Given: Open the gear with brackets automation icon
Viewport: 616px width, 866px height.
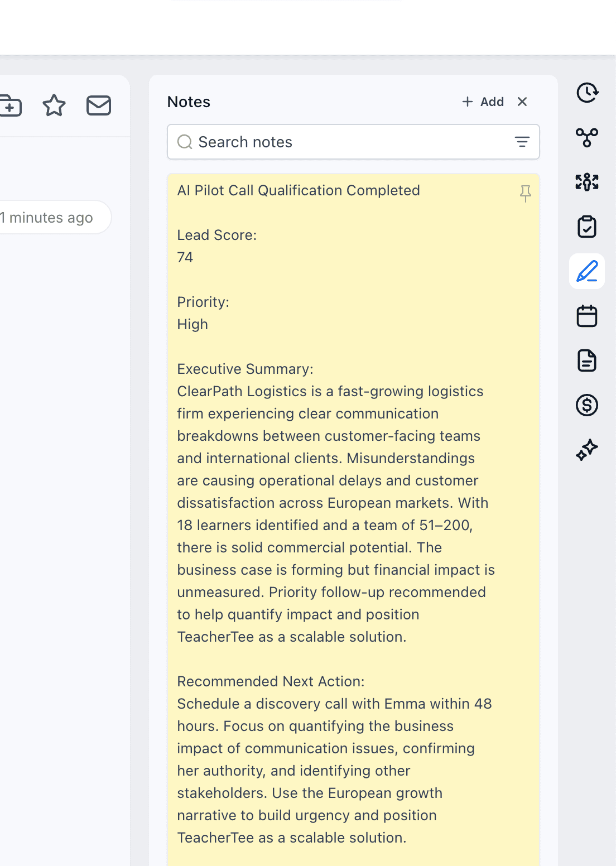Looking at the screenshot, I should (x=587, y=182).
